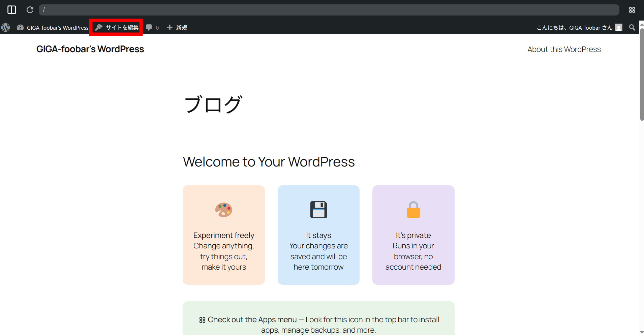Open the Apps grid menu icon

[632, 10]
